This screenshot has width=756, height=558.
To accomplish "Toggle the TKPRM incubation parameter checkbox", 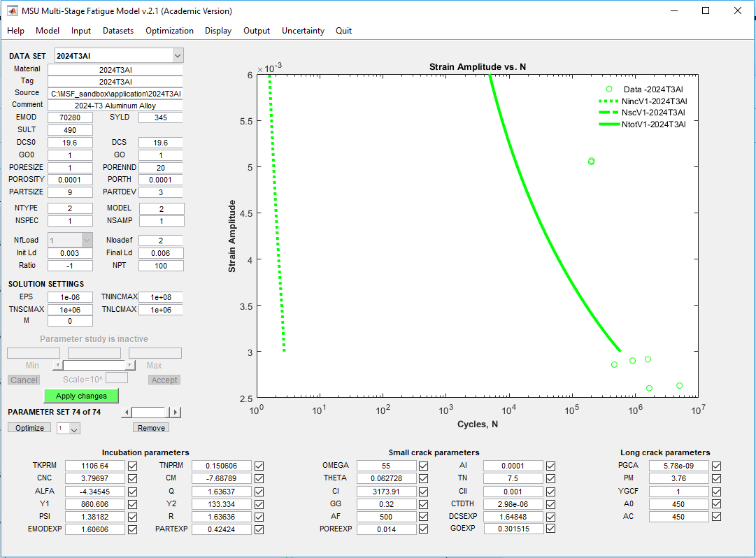I will [133, 466].
